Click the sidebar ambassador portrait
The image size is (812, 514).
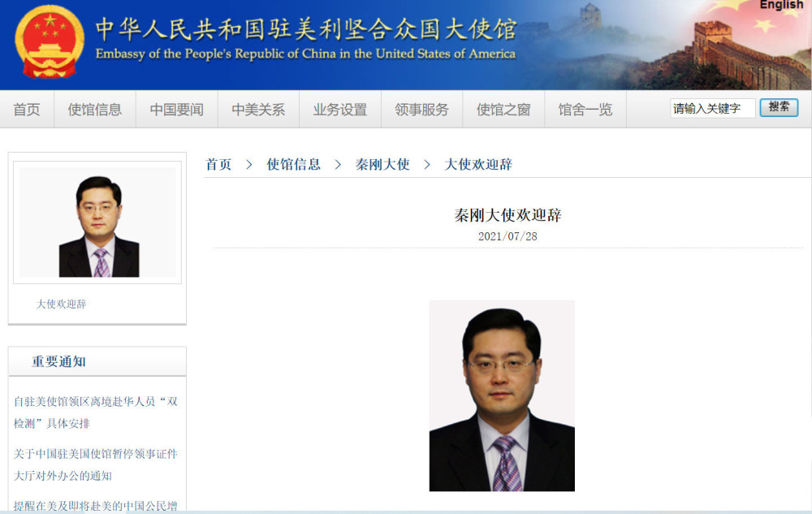pos(97,221)
